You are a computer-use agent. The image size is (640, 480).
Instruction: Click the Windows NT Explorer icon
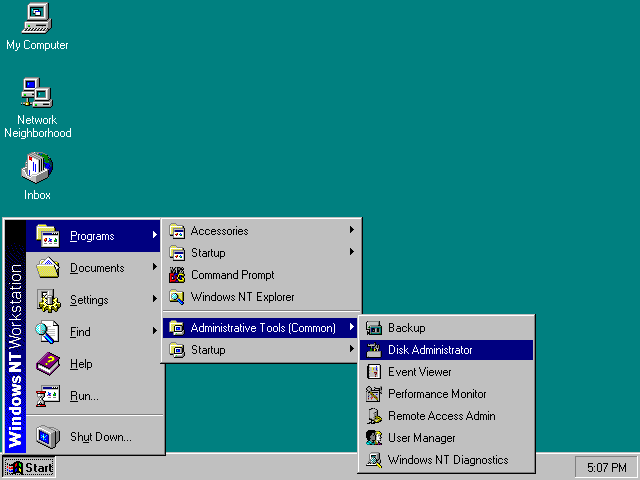tap(177, 297)
